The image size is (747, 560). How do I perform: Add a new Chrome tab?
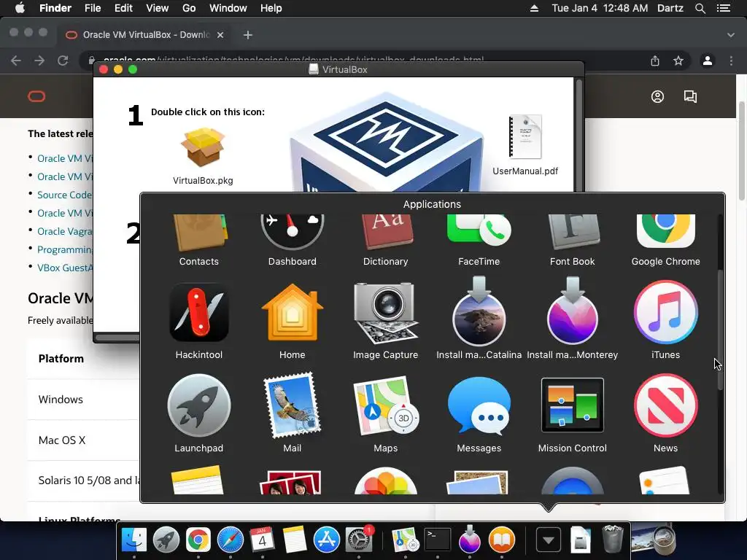[x=248, y=35]
